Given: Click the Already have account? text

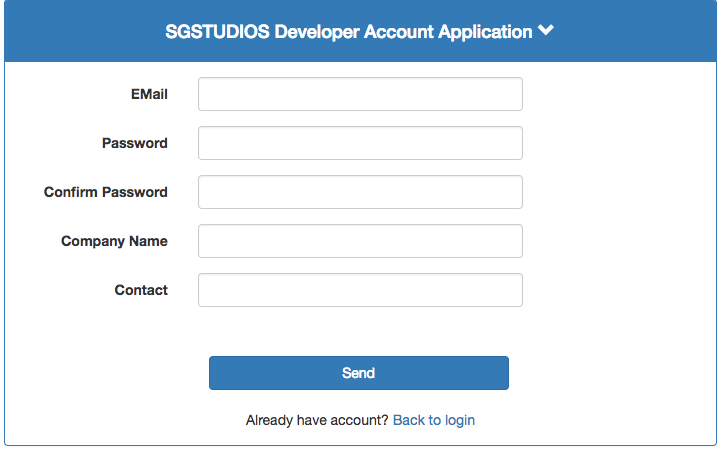Looking at the screenshot, I should pyautogui.click(x=317, y=420).
